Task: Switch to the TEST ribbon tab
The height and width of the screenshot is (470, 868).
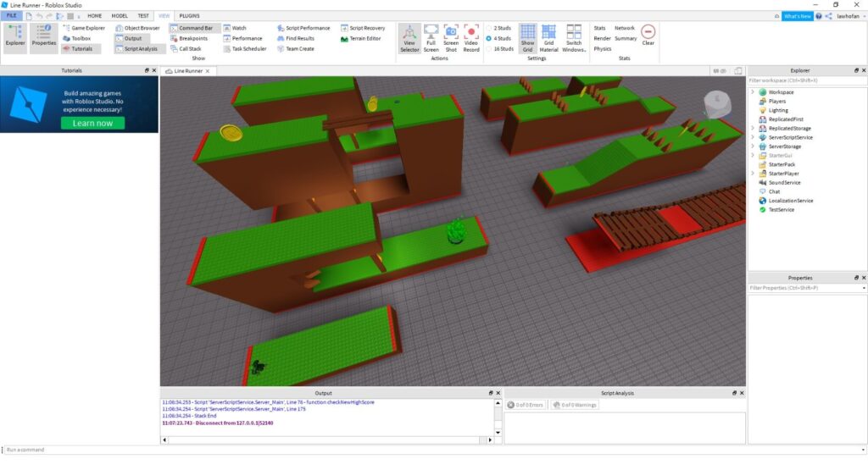Action: point(143,16)
